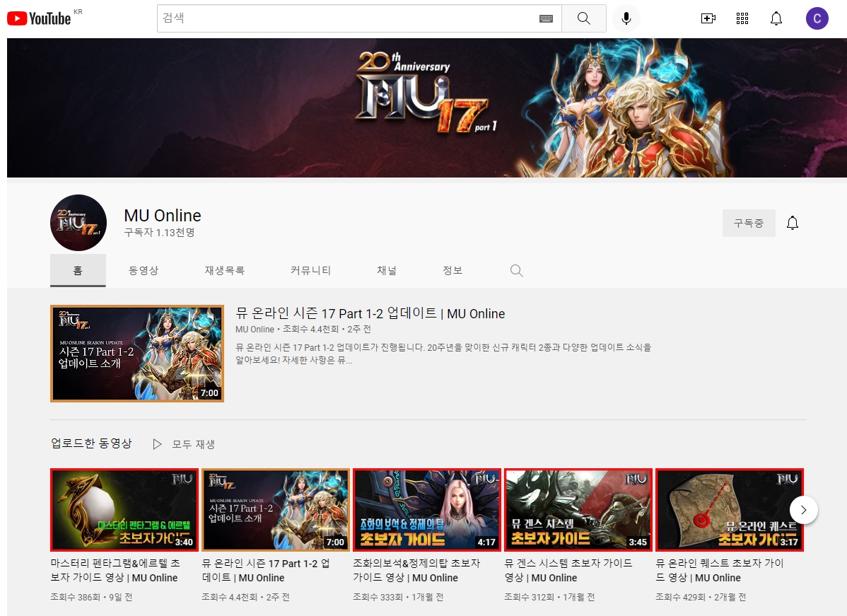The image size is (847, 616).
Task: Open your account avatar menu
Action: (x=817, y=18)
